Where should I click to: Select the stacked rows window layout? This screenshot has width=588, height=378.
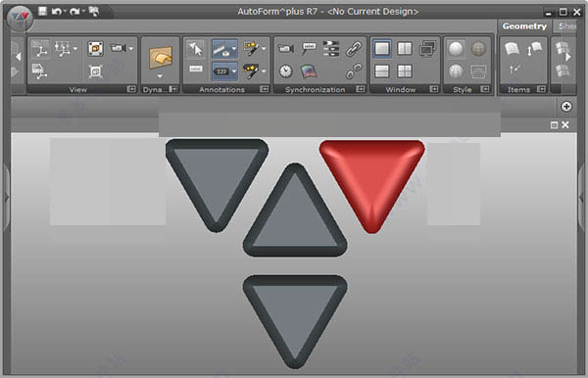pyautogui.click(x=382, y=71)
